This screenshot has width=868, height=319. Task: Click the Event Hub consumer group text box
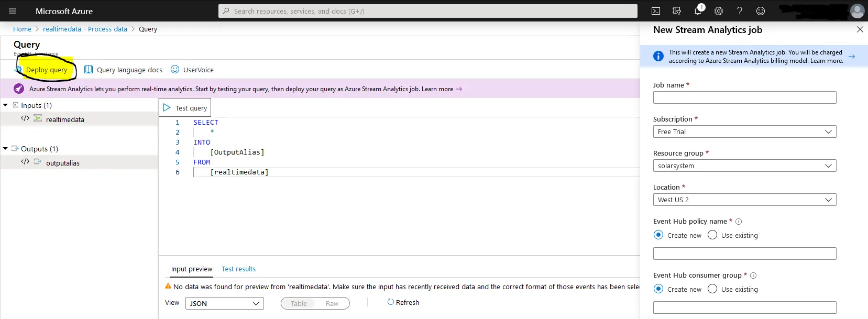(x=744, y=307)
